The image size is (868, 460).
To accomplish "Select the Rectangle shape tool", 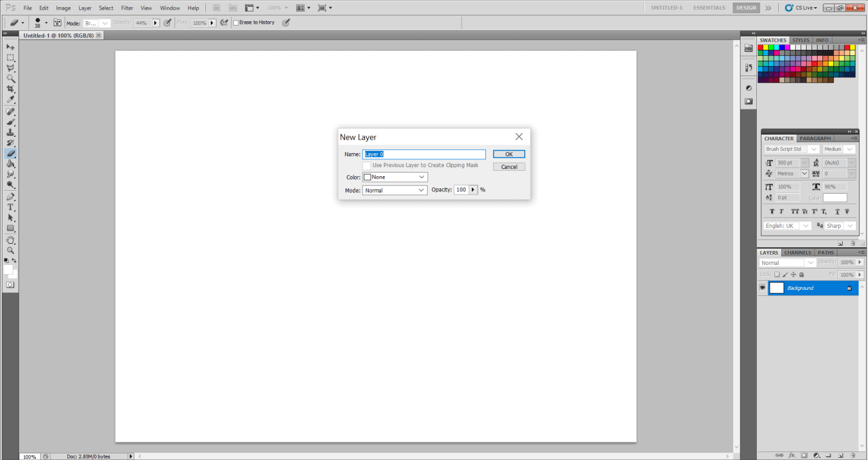I will coord(10,228).
